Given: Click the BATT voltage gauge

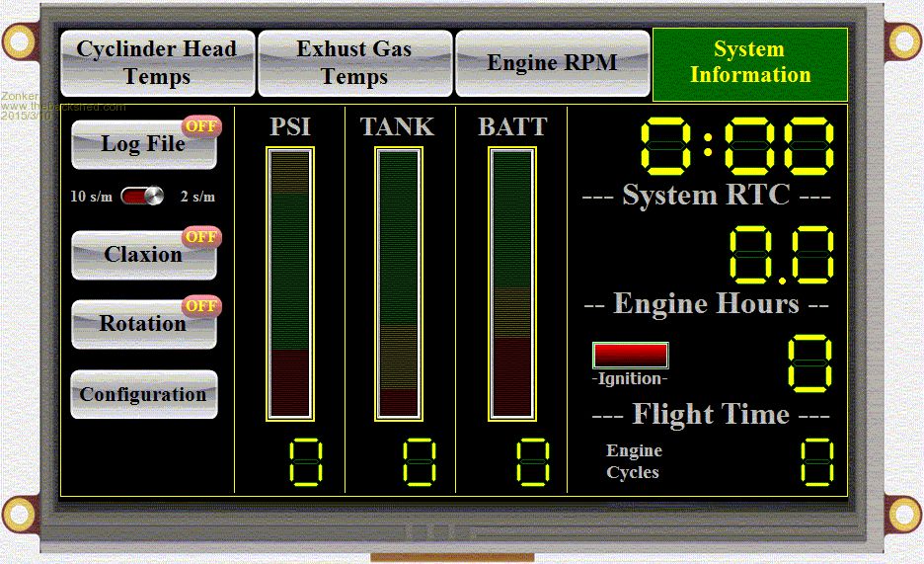Looking at the screenshot, I should [512, 284].
